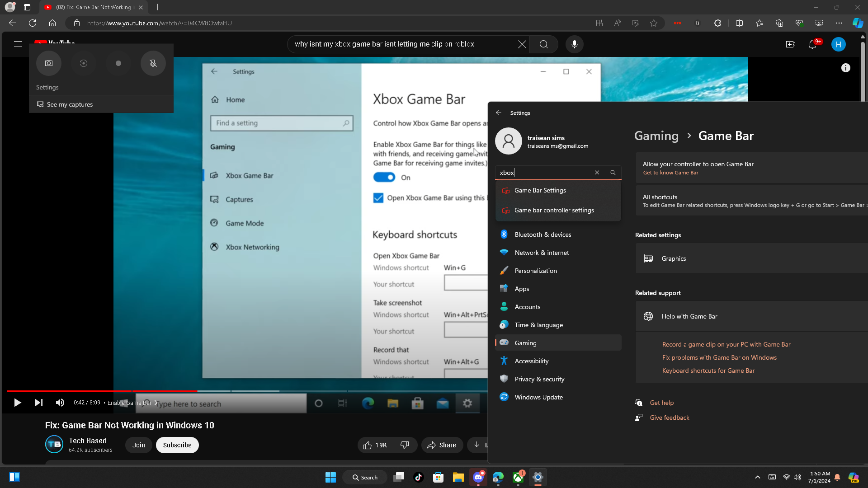This screenshot has width=868, height=488.
Task: Select Game Bar Settings search suggestion
Action: [558, 191]
